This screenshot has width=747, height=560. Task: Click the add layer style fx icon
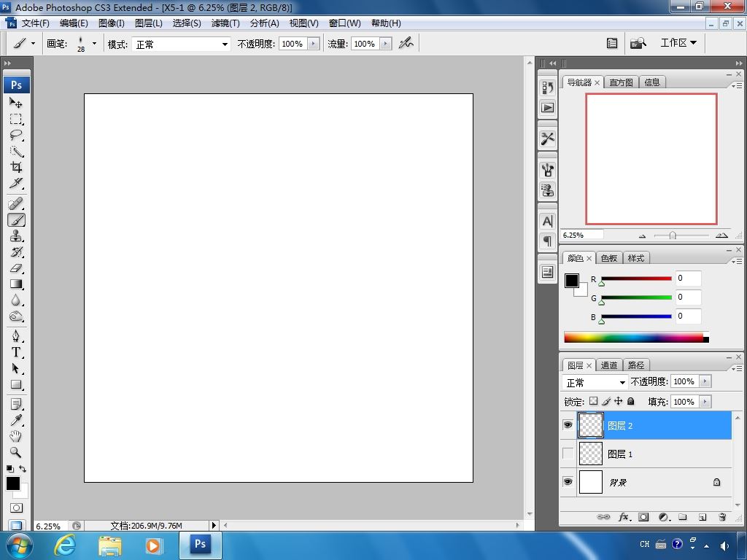pyautogui.click(x=624, y=517)
